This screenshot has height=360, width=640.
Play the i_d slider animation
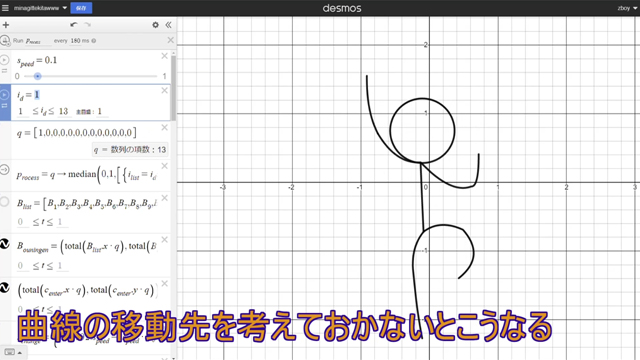[4, 95]
